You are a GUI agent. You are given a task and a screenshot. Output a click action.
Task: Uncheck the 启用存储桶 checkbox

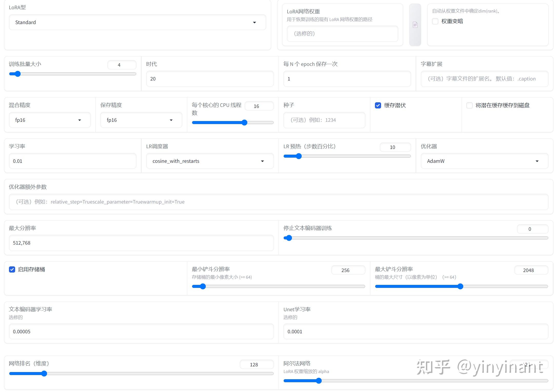pos(12,269)
